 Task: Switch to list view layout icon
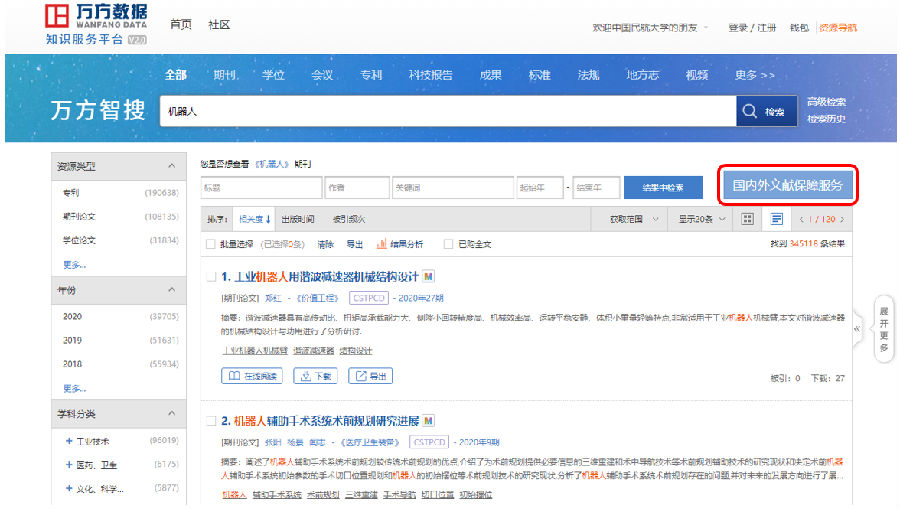(776, 219)
